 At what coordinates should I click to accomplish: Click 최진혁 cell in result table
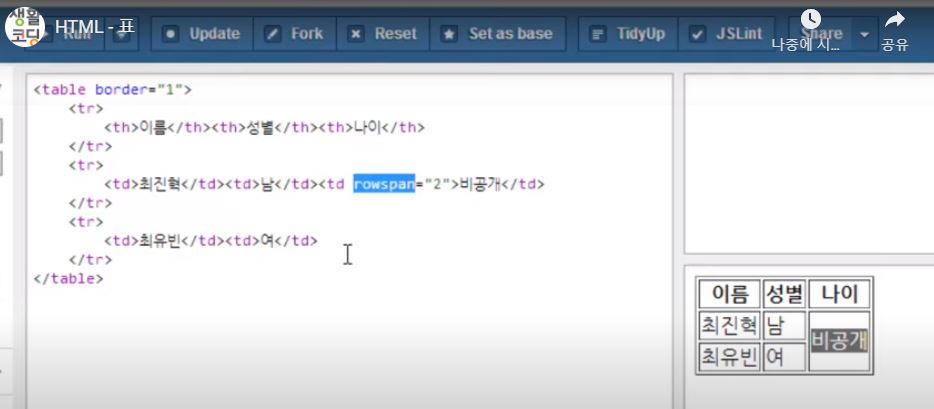point(730,326)
